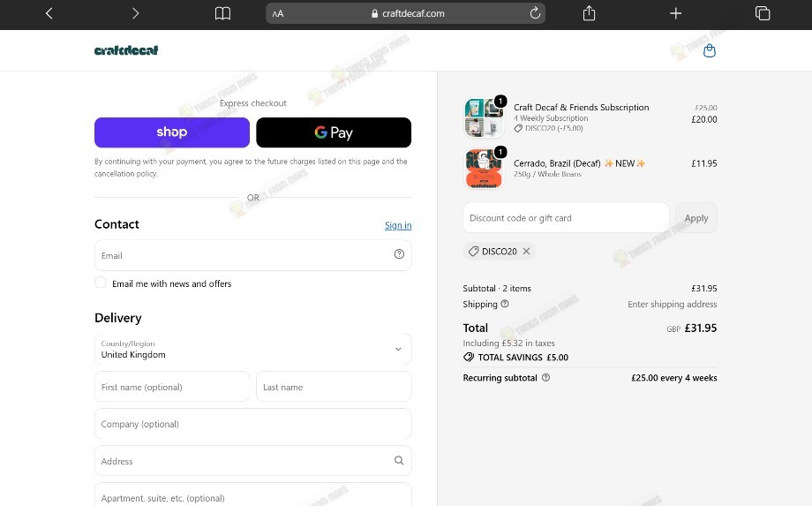Click the craftdecaf logo
Image resolution: width=812 pixels, height=506 pixels.
[x=126, y=50]
